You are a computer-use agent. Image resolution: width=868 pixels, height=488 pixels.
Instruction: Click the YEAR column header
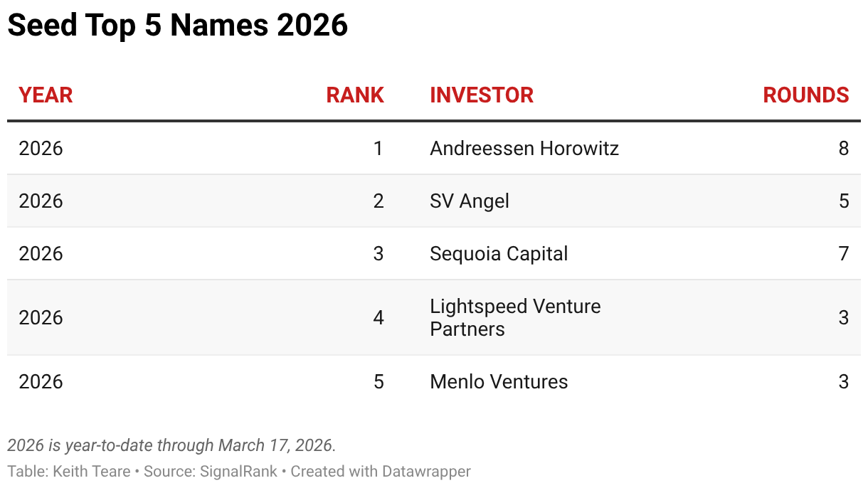46,95
